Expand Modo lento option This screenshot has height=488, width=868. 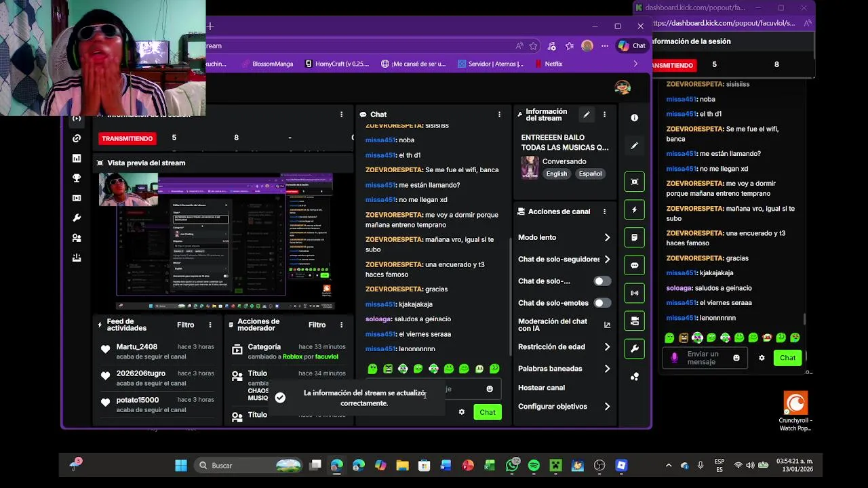click(x=564, y=237)
